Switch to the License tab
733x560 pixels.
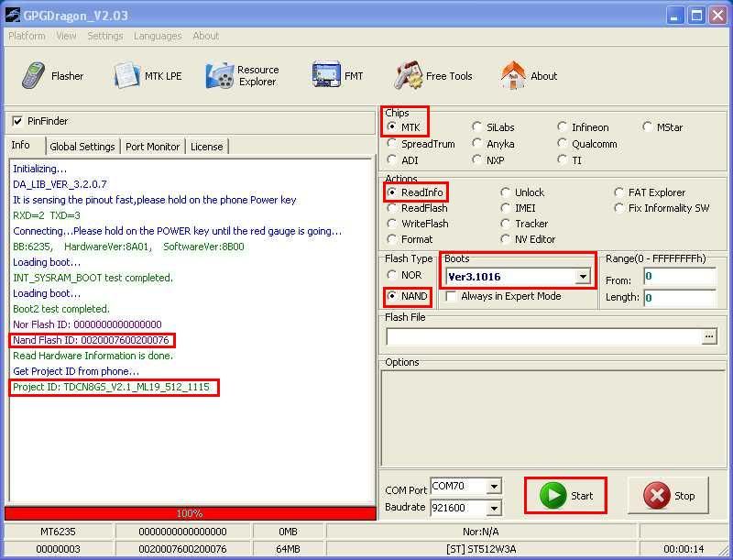tap(207, 147)
